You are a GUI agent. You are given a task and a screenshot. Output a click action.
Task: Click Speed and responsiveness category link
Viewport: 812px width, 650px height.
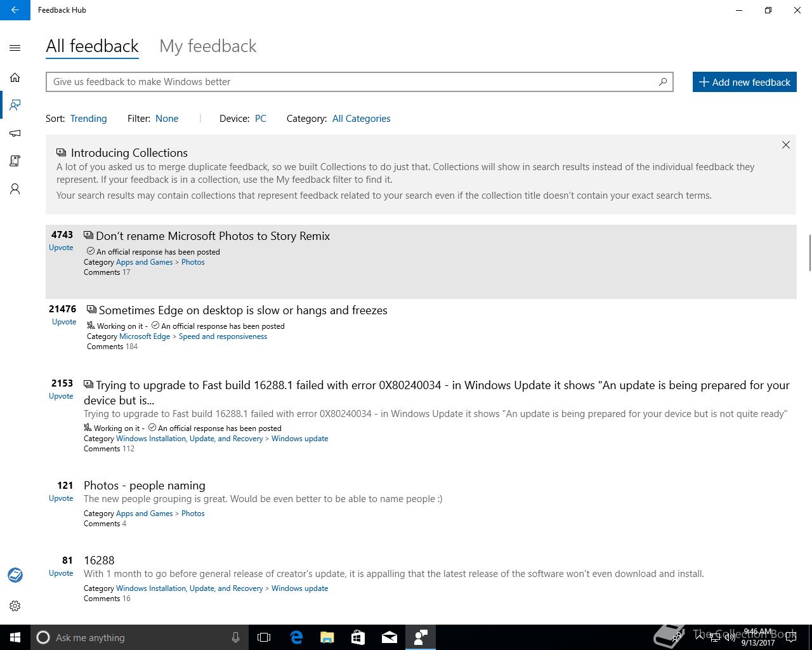pos(223,336)
